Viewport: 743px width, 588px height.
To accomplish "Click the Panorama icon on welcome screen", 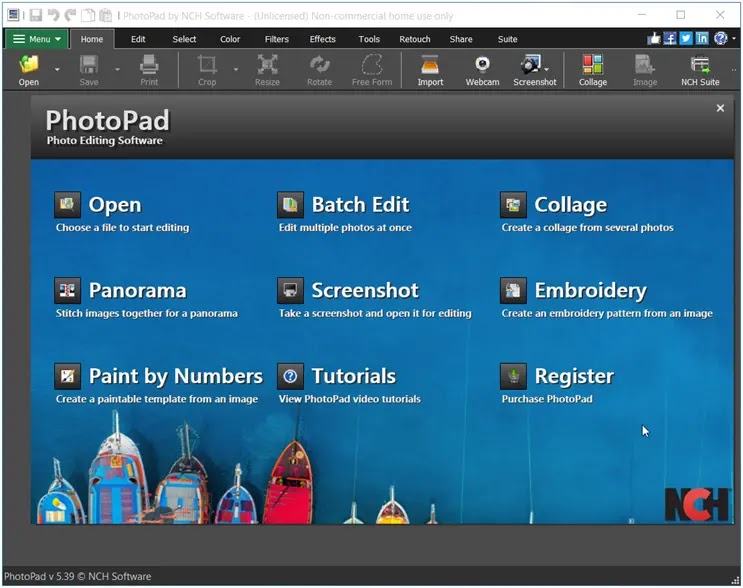I will click(67, 290).
